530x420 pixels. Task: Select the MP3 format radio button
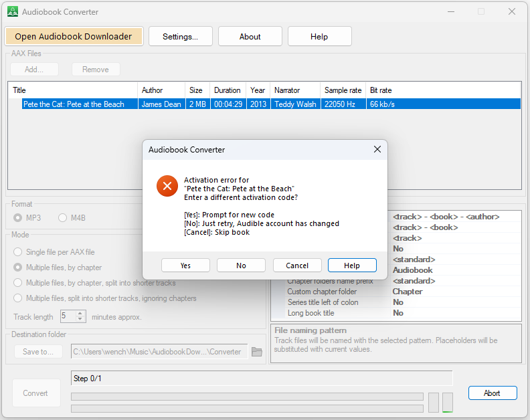coord(19,217)
